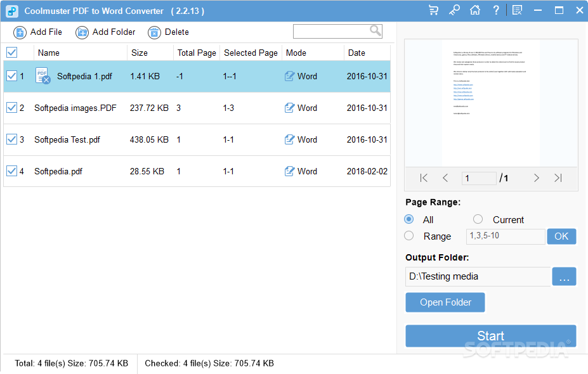Uncheck file 3 Softpedia Test.pdf
The height and width of the screenshot is (374, 588).
11,139
